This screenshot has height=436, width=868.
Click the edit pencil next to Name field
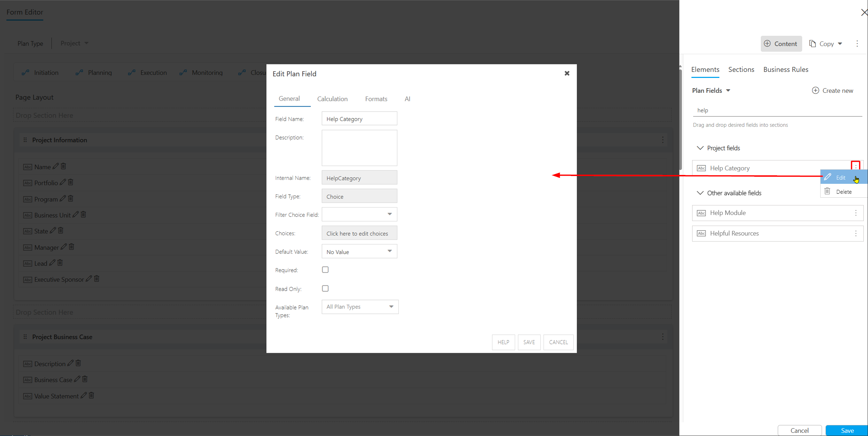click(56, 166)
